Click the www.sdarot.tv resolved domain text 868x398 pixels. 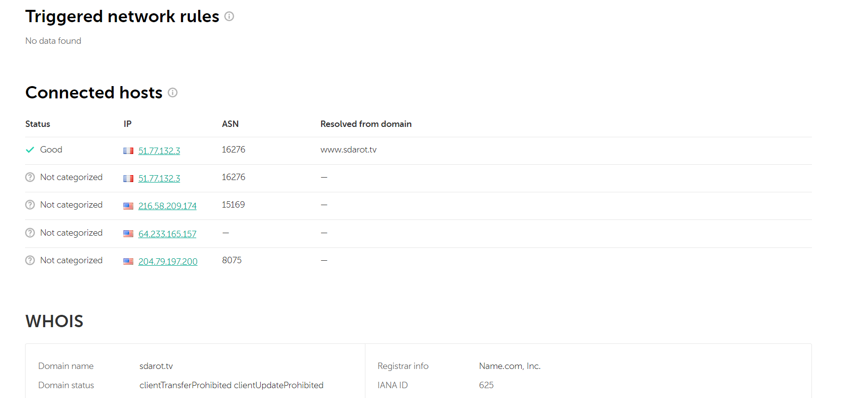click(x=348, y=150)
